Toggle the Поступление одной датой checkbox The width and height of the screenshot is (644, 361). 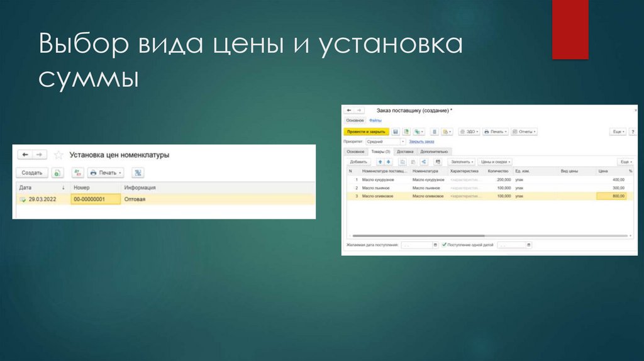click(x=444, y=245)
